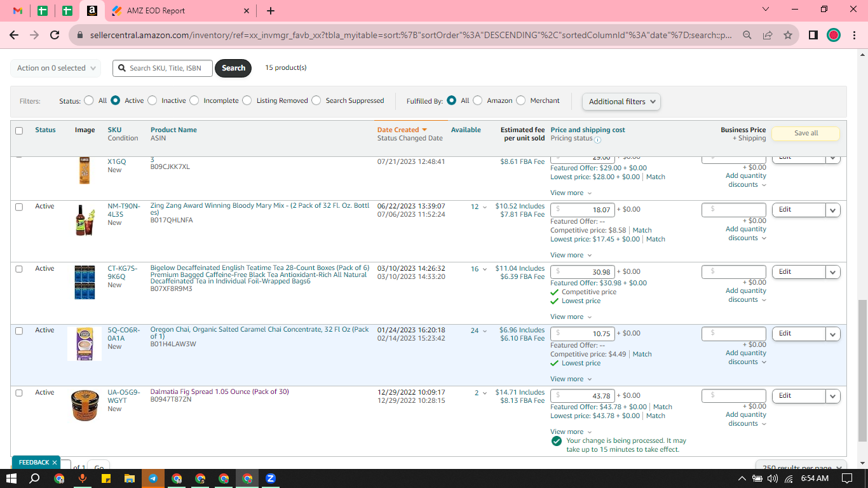Image resolution: width=868 pixels, height=488 pixels.
Task: Expand the Available 16 quantity chevron
Action: pyautogui.click(x=485, y=269)
